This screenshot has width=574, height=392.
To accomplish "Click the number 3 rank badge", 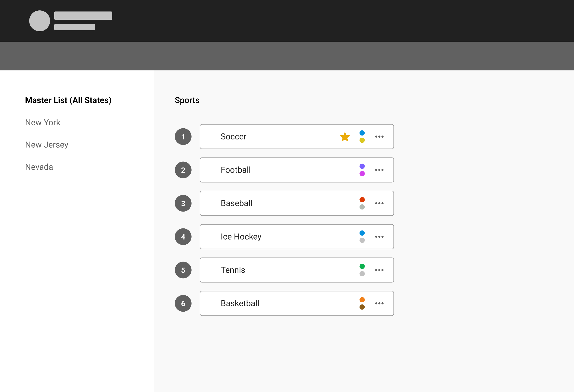I will click(183, 203).
